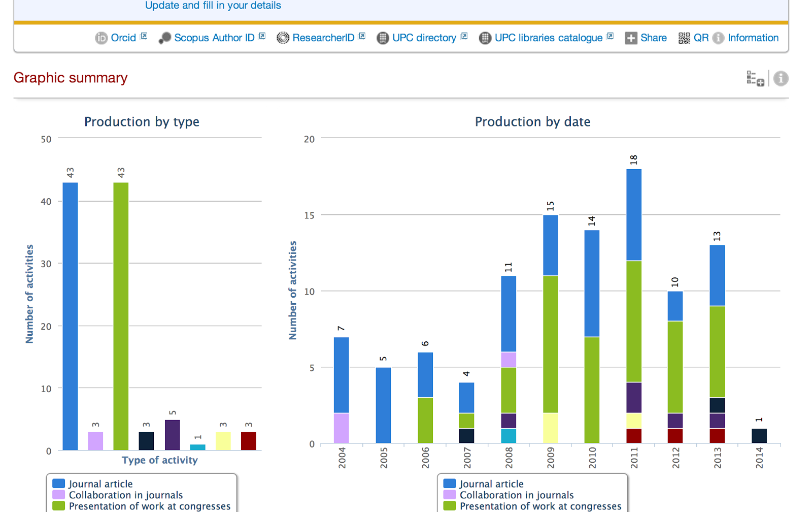Toggle Collaboration in journals legend in Production by date
This screenshot has height=512, width=812.
click(517, 495)
